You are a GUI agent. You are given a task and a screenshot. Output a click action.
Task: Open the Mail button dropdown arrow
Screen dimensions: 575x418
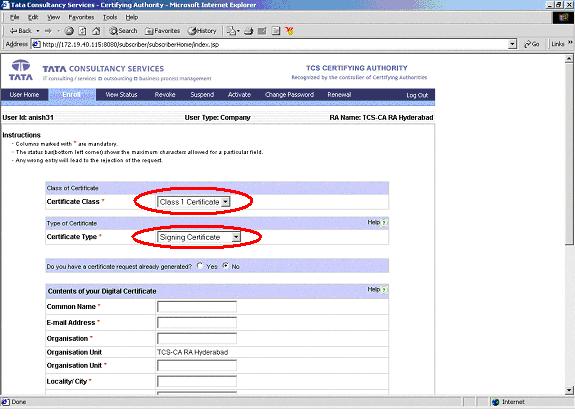(238, 31)
